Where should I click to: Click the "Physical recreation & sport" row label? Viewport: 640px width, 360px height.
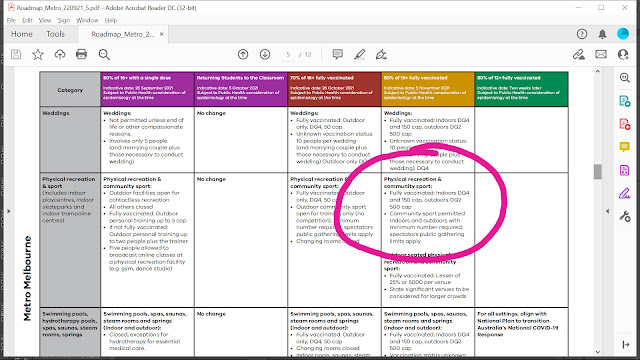tap(69, 182)
